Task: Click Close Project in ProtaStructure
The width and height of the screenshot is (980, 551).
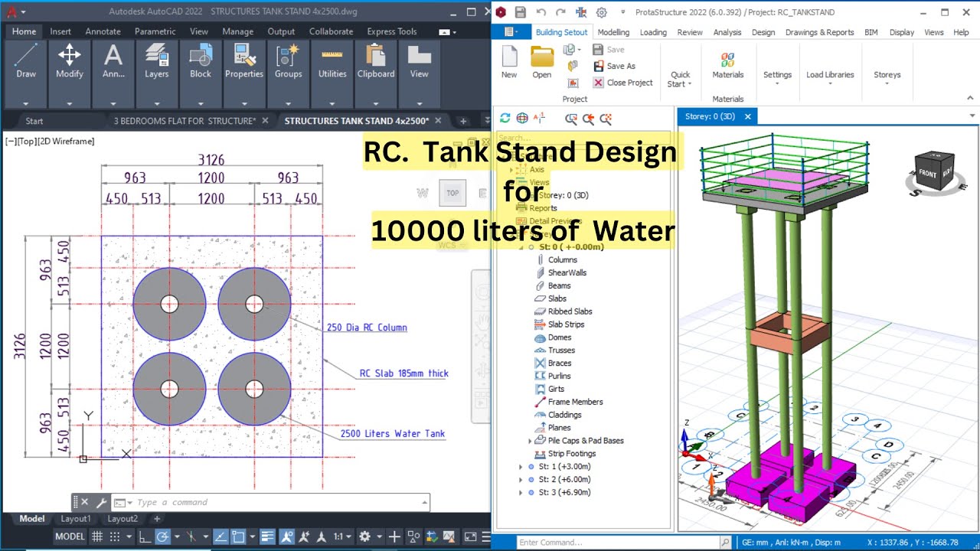Action: 622,83
